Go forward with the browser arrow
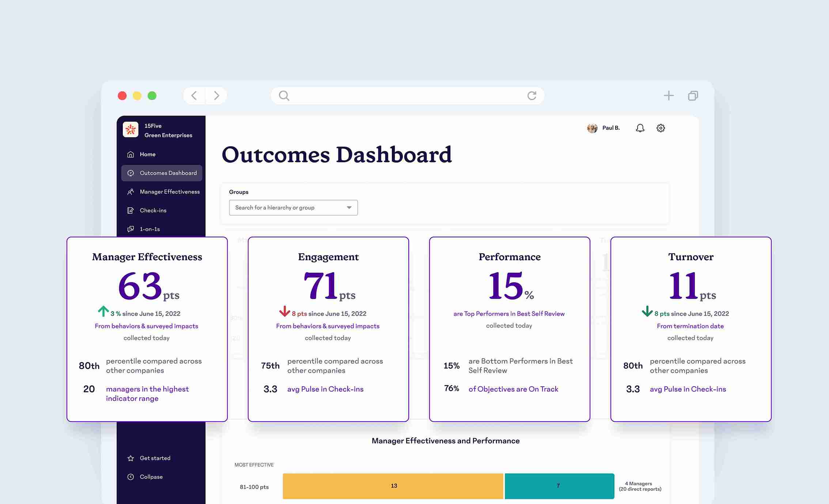The width and height of the screenshot is (829, 504). point(216,96)
